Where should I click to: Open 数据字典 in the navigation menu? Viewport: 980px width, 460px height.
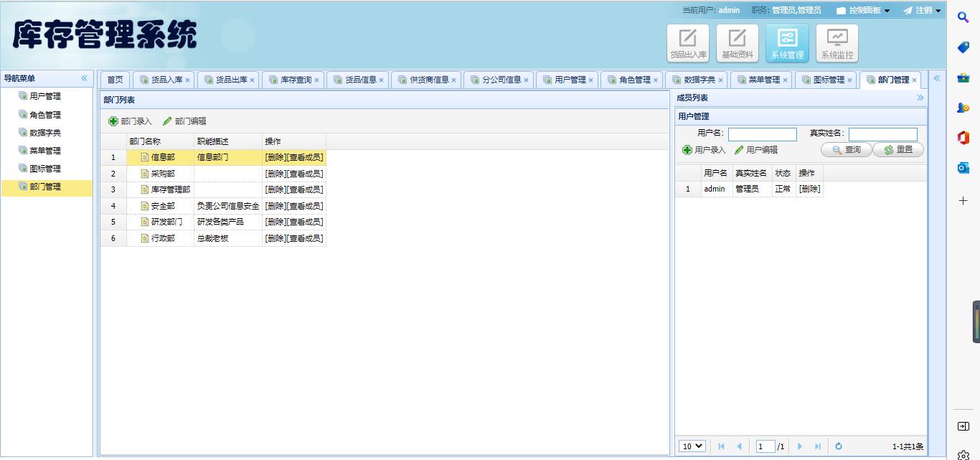[x=44, y=133]
